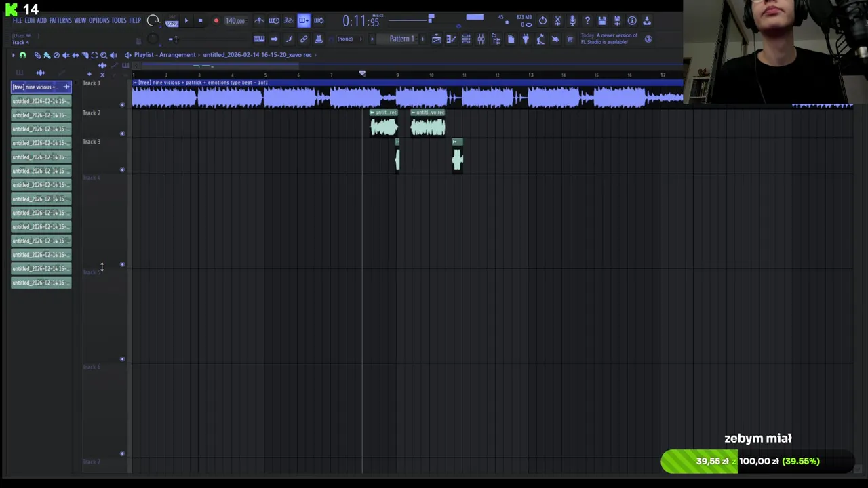Adjust the main volume knob
Image resolution: width=868 pixels, height=488 pixels.
[153, 20]
